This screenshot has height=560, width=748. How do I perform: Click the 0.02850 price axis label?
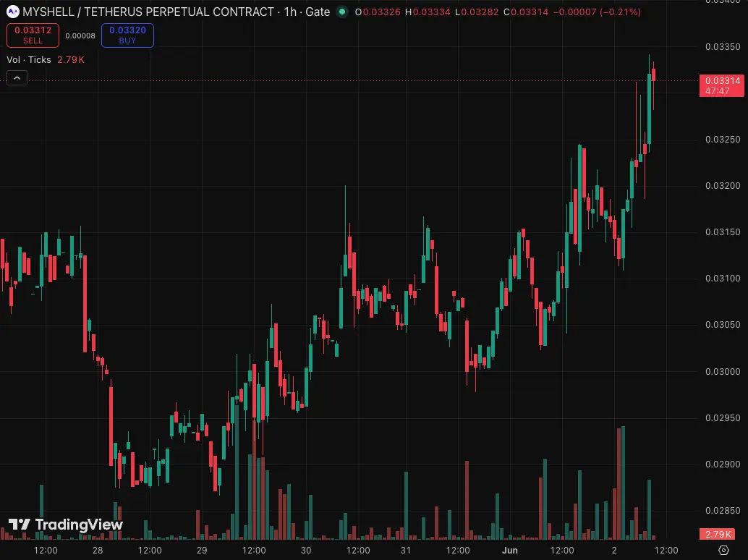(x=723, y=510)
